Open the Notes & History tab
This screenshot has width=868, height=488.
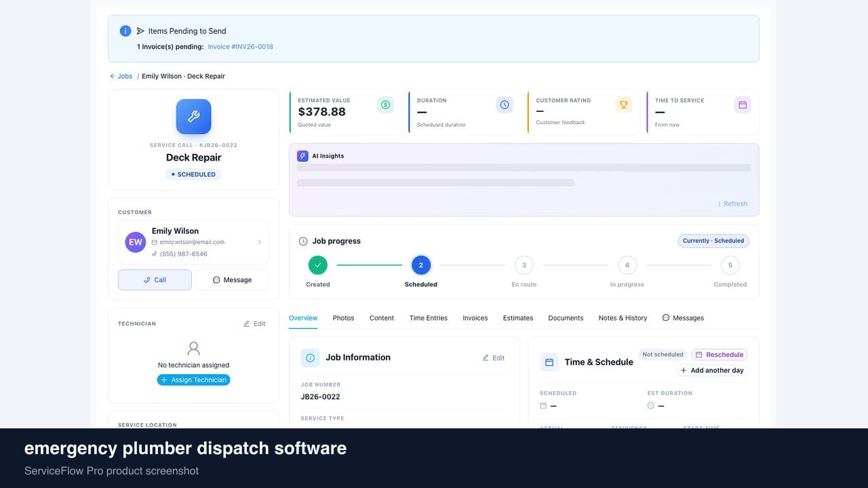(623, 318)
